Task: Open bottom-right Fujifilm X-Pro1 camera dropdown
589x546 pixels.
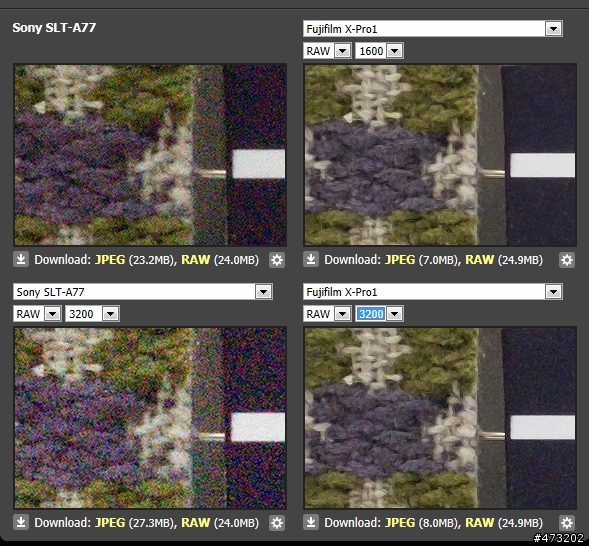Action: point(433,292)
